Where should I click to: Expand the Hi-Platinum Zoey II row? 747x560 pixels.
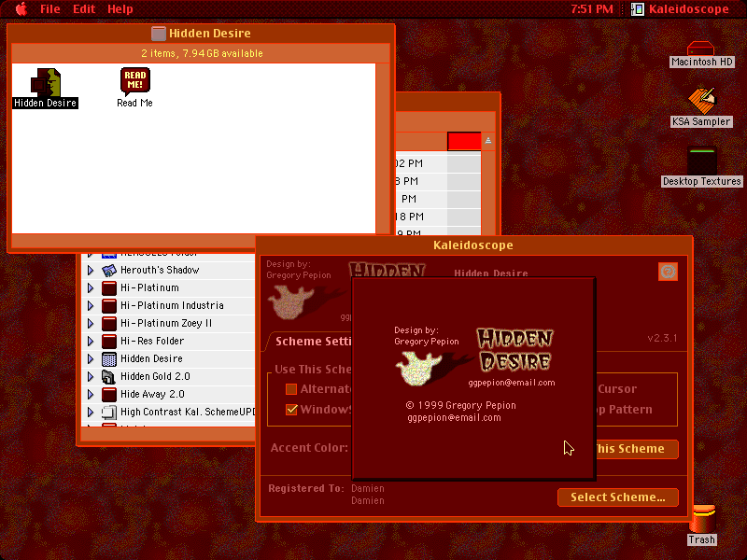click(90, 323)
